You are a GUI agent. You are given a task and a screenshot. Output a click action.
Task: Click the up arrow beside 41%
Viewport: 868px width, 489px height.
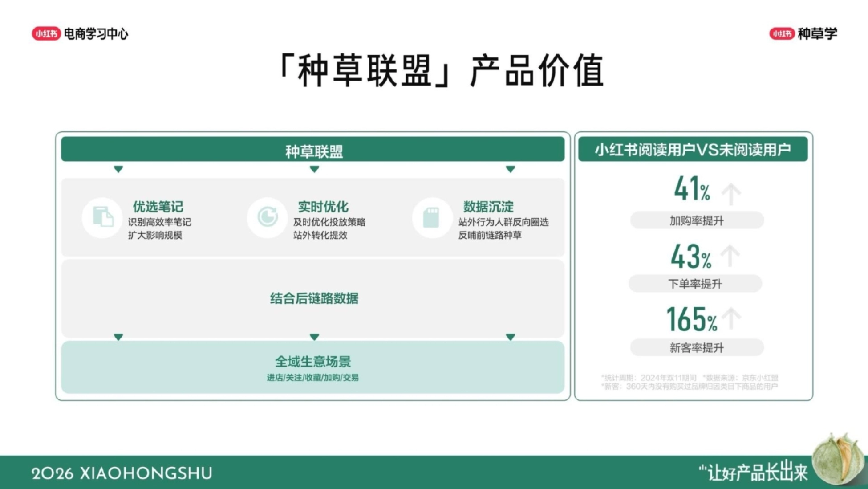coord(731,193)
